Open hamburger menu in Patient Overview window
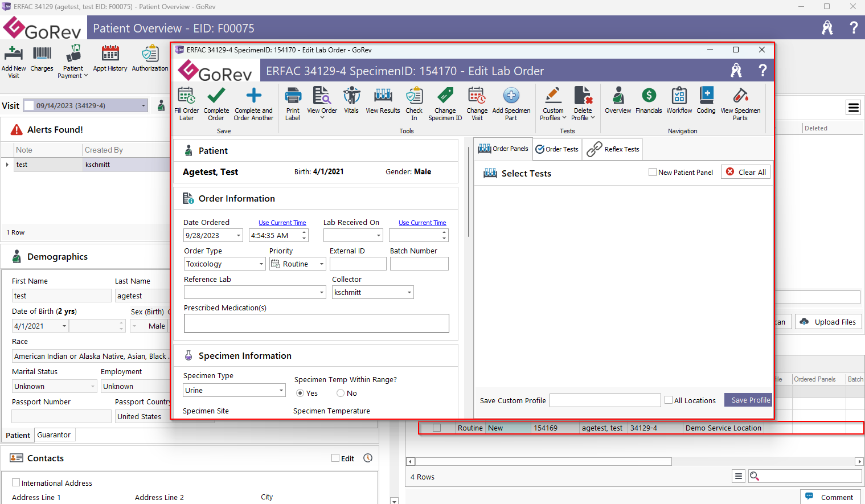This screenshot has height=504, width=865. click(x=853, y=107)
